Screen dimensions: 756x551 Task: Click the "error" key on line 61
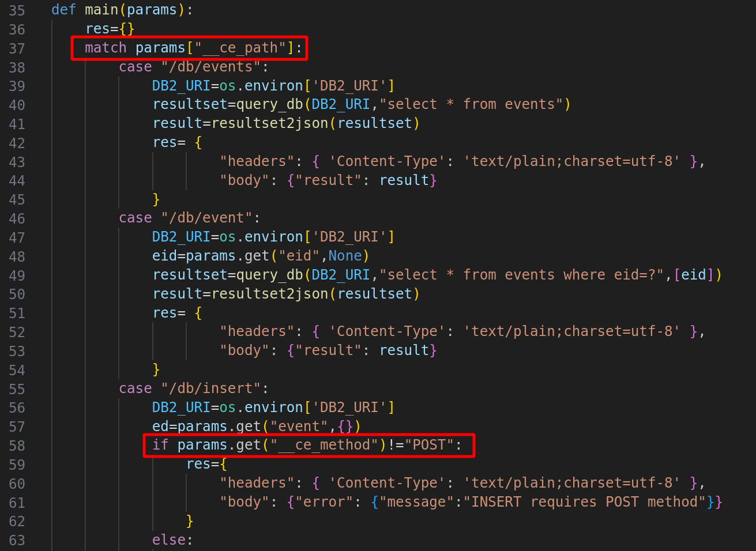tap(325, 502)
